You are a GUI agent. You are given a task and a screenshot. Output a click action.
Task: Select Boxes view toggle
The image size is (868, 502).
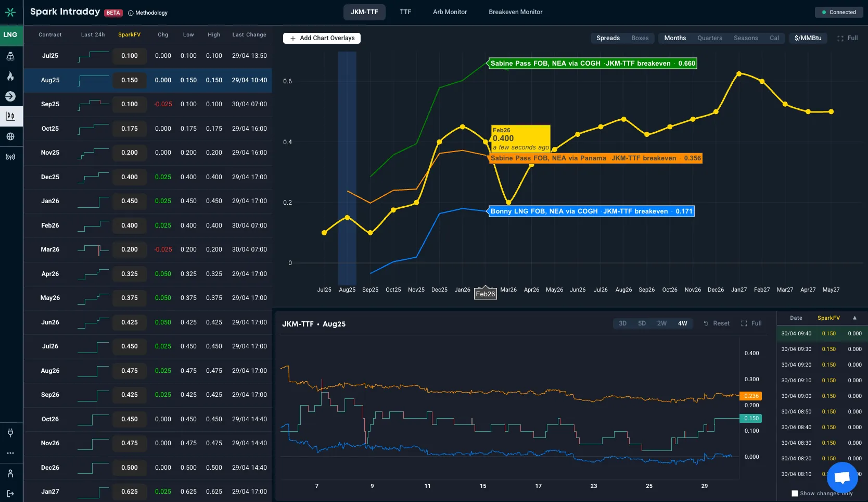pos(640,38)
